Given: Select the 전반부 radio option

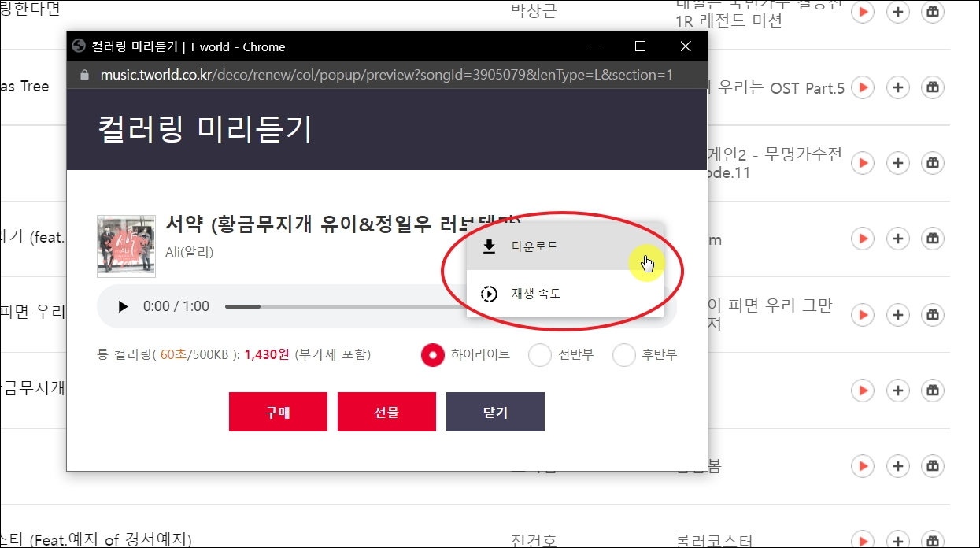Looking at the screenshot, I should tap(540, 355).
